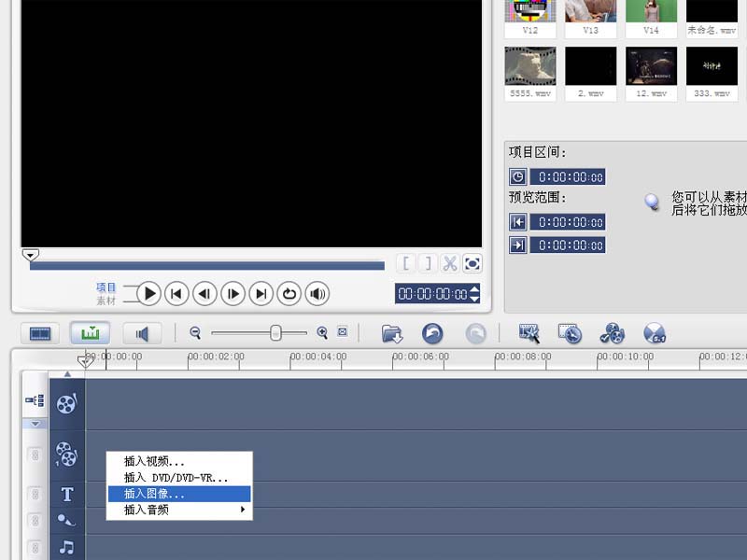The height and width of the screenshot is (560, 747).
Task: Select the voice track icon
Action: [66, 520]
